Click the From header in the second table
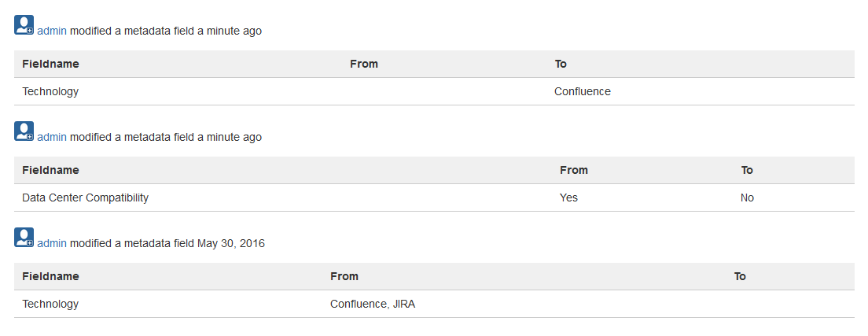The height and width of the screenshot is (336, 868). (574, 170)
